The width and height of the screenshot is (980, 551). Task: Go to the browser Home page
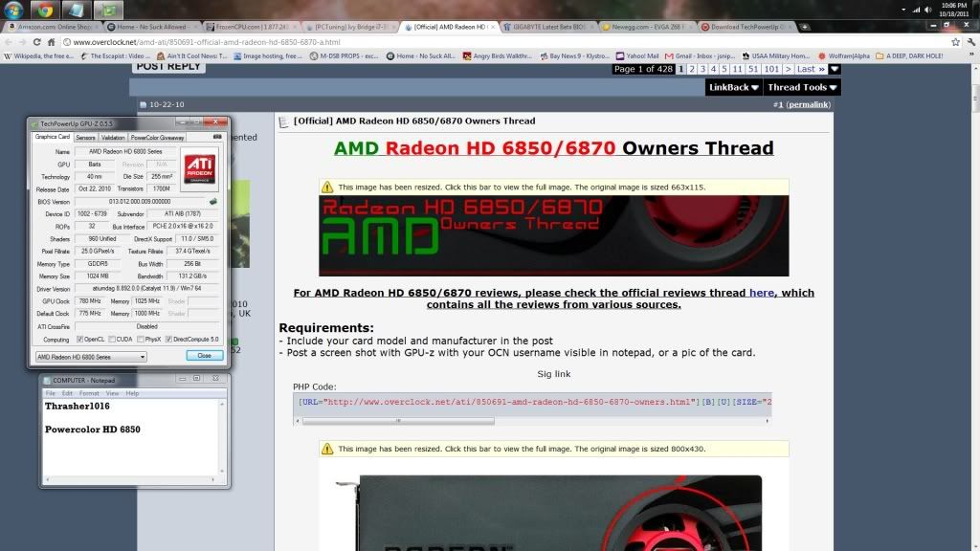coord(52,42)
